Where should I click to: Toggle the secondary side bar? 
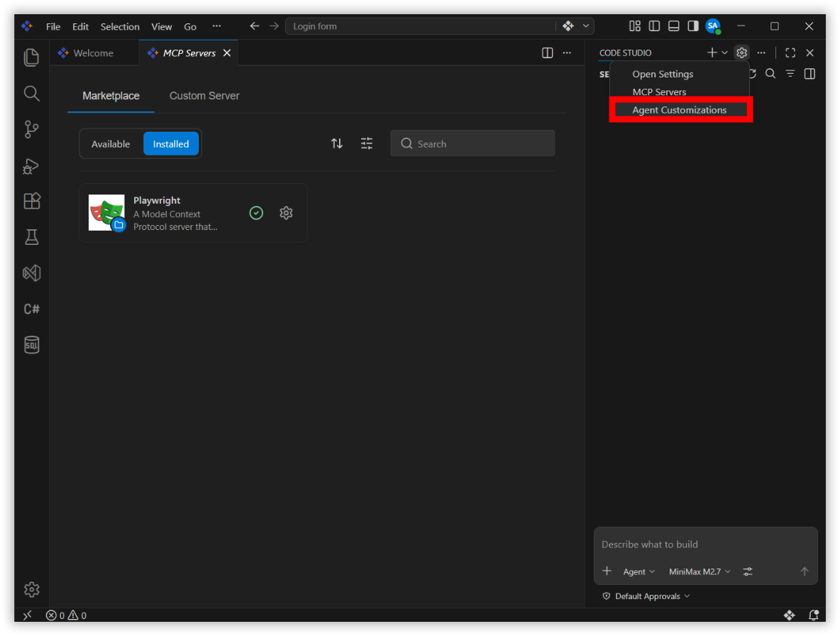point(692,26)
